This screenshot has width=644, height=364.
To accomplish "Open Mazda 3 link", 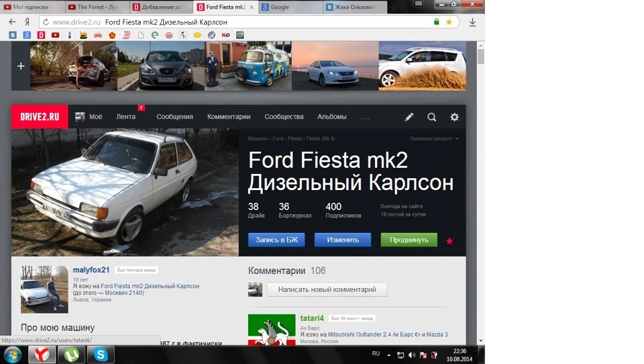I will [x=437, y=334].
